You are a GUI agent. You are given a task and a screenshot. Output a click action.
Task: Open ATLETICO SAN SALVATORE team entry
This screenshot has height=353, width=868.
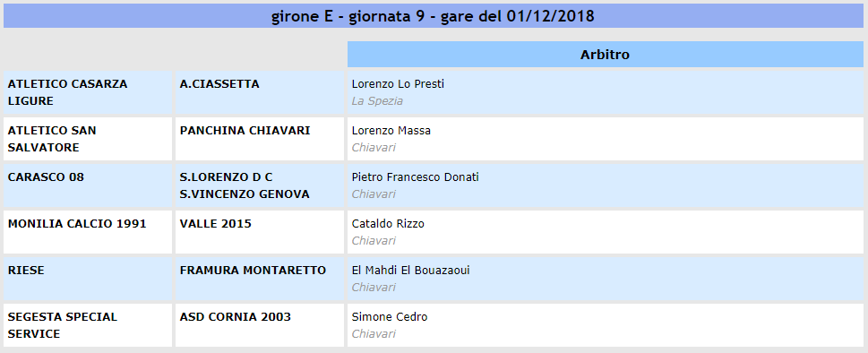tap(88, 139)
